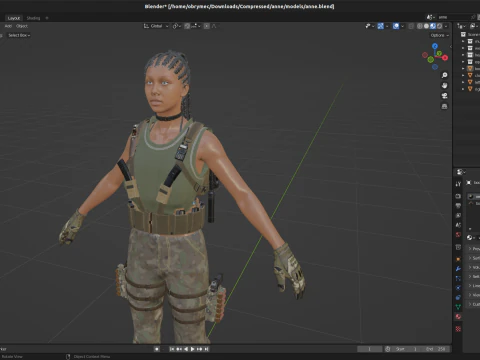Open the proportional falloff dropdown
Image resolution: width=480 pixels, height=360 pixels.
coord(214,26)
